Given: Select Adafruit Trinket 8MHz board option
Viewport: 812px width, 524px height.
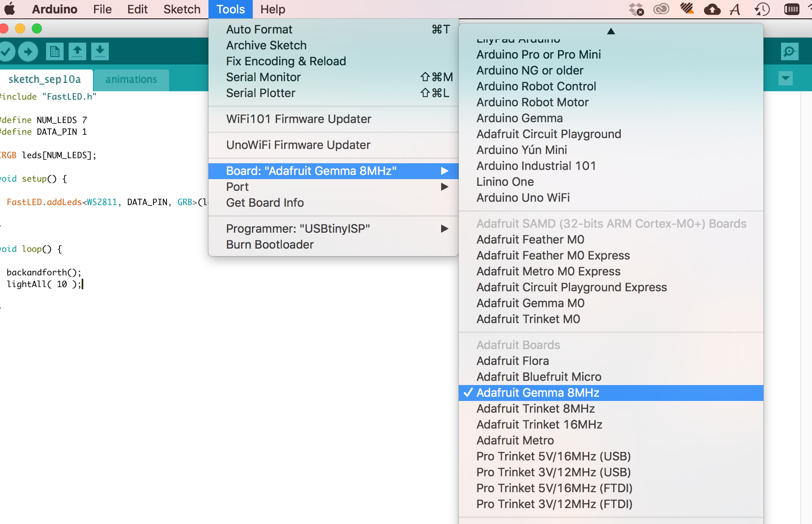Looking at the screenshot, I should click(536, 408).
